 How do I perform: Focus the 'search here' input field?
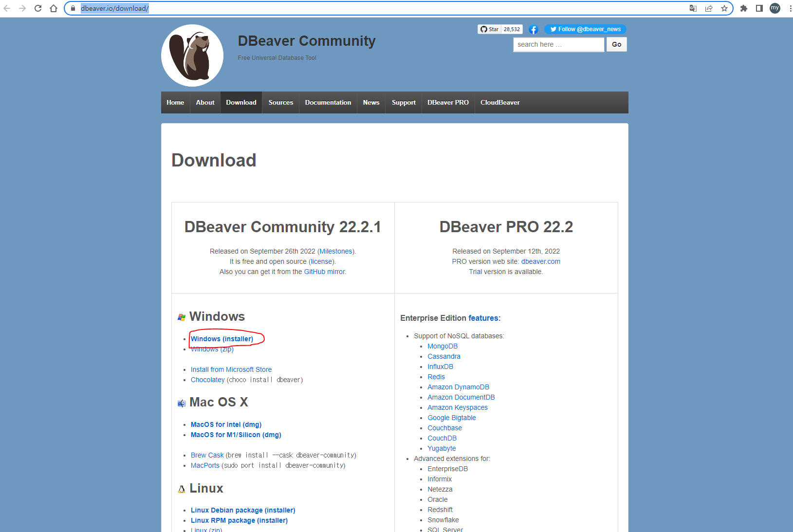[559, 44]
